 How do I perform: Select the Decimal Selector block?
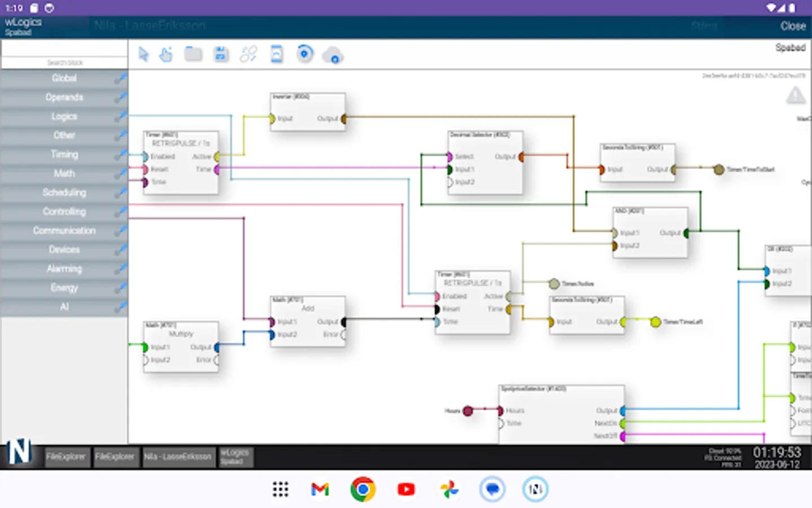pyautogui.click(x=486, y=163)
